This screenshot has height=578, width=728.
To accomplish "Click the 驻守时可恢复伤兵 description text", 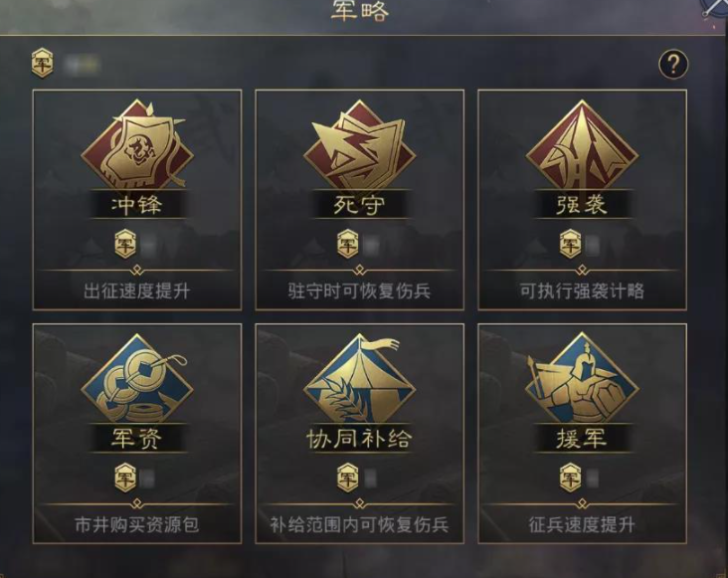I will 360,291.
